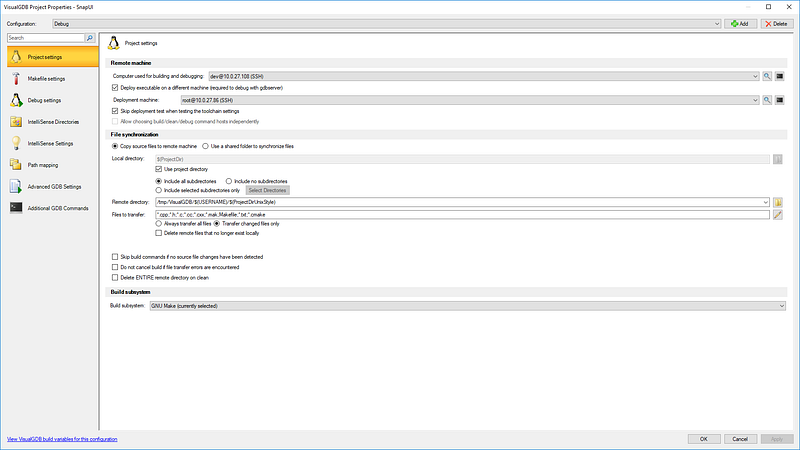Click the Apply button
Viewport: 800px width, 450px height.
[777, 439]
